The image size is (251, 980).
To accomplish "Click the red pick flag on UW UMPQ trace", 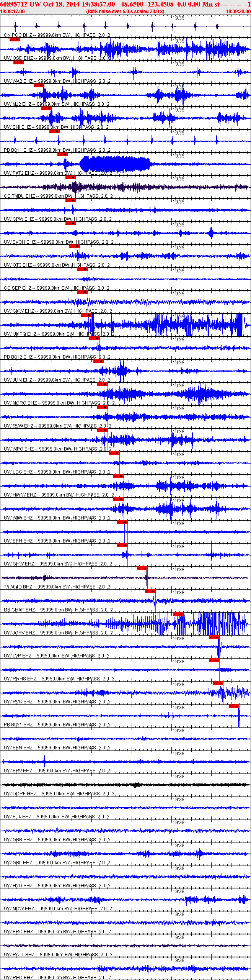I will (86, 315).
